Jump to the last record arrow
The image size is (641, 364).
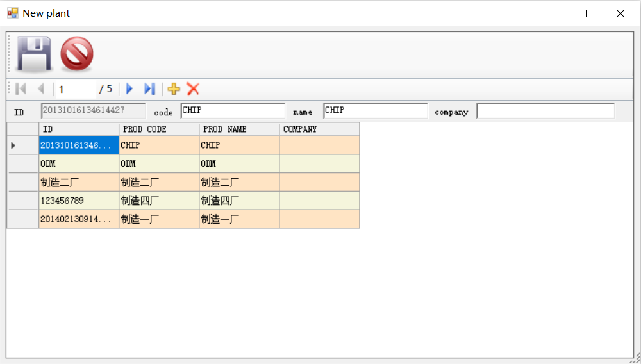(x=149, y=89)
